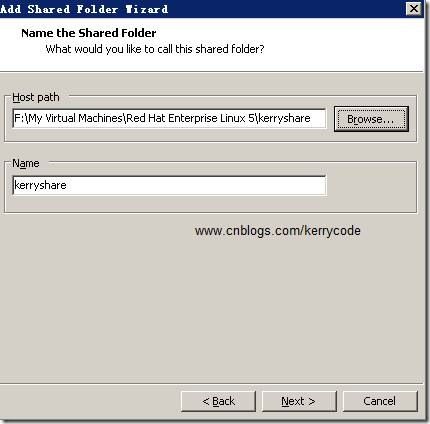
Task: Click the 'Name' group label
Action: click(26, 163)
